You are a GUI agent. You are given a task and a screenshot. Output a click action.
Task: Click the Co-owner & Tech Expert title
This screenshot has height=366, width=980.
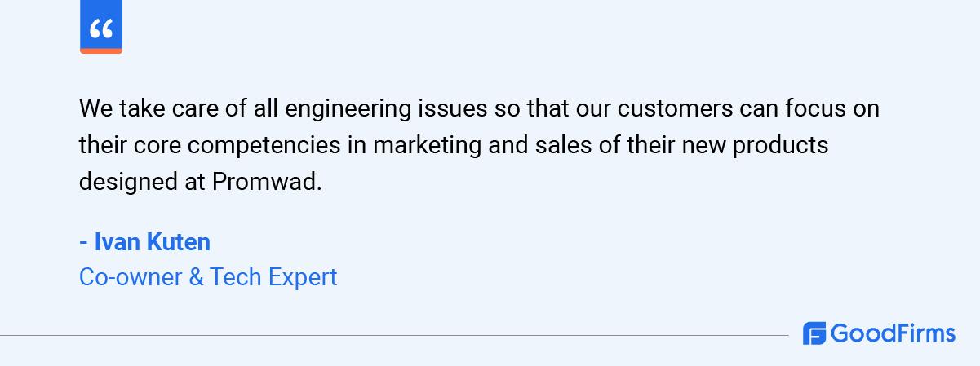[x=208, y=277]
